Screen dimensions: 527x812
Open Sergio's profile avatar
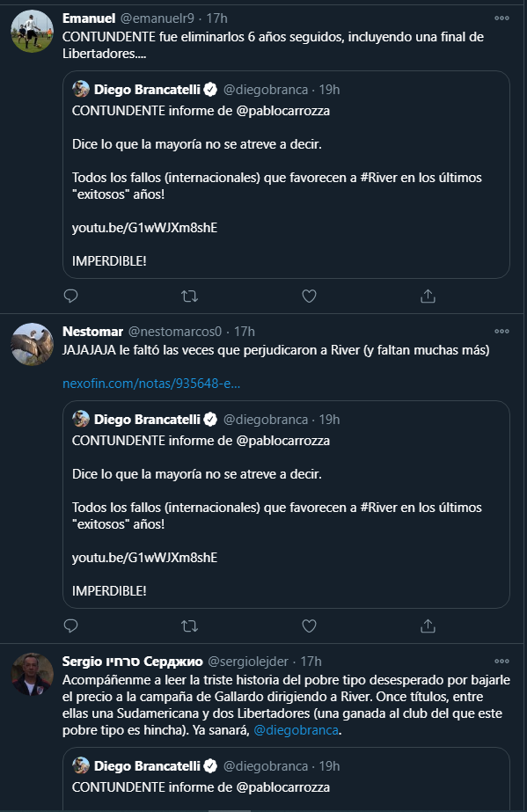(x=32, y=674)
